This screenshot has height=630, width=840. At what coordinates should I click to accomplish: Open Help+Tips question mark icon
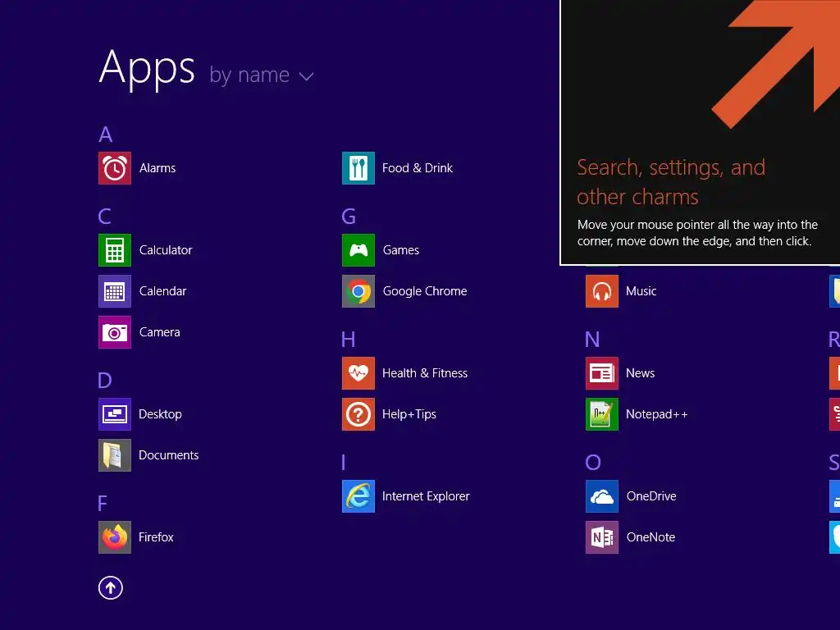click(358, 414)
